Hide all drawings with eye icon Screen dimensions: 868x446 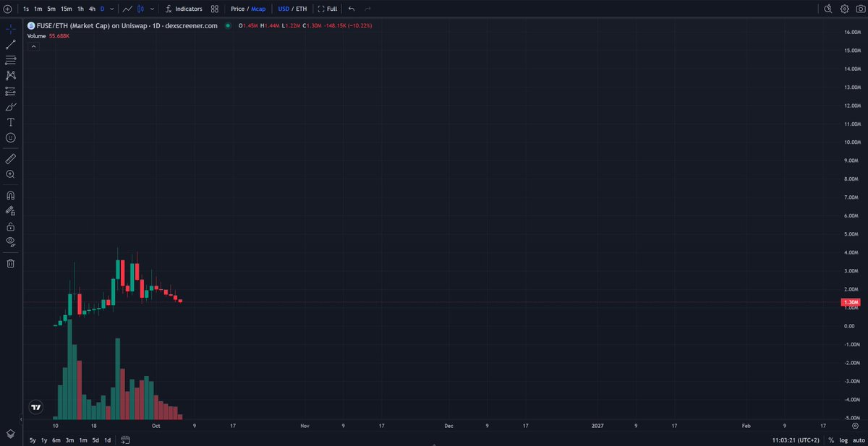pos(10,242)
